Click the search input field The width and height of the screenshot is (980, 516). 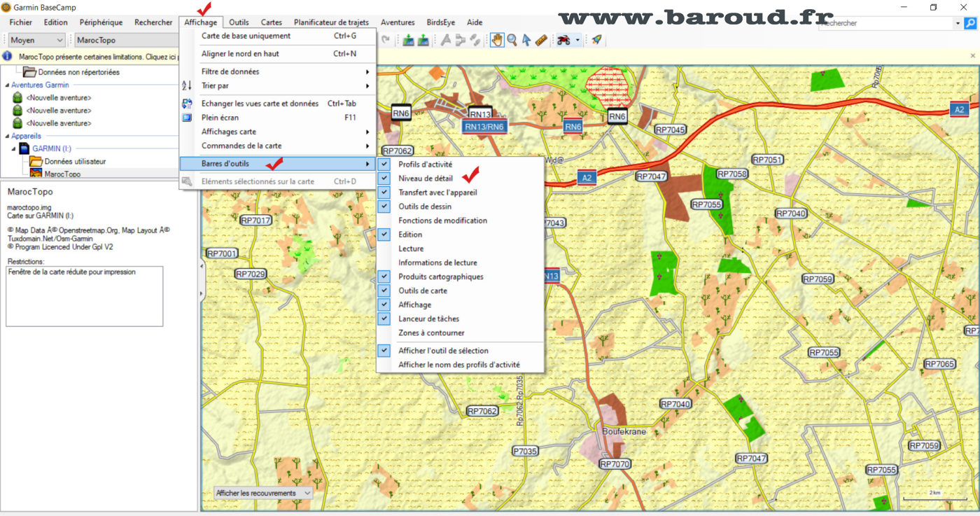886,23
